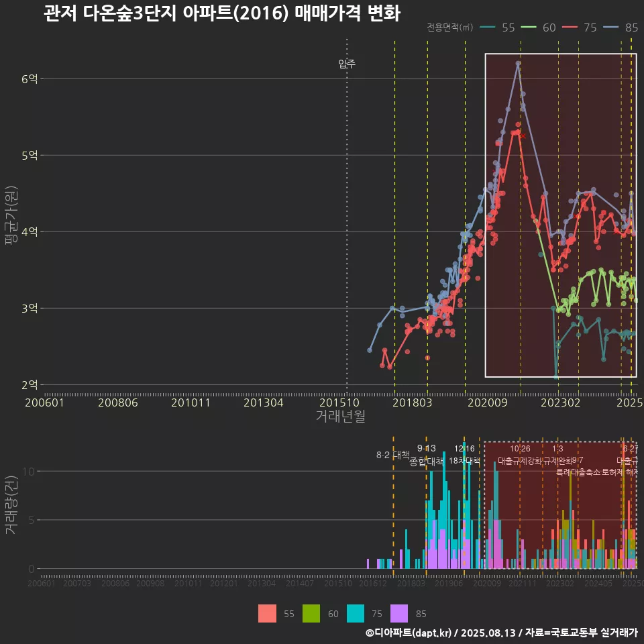Viewport: 644px width, 644px height.
Task: Click the 202009 tick on price chart
Action: pyautogui.click(x=488, y=402)
